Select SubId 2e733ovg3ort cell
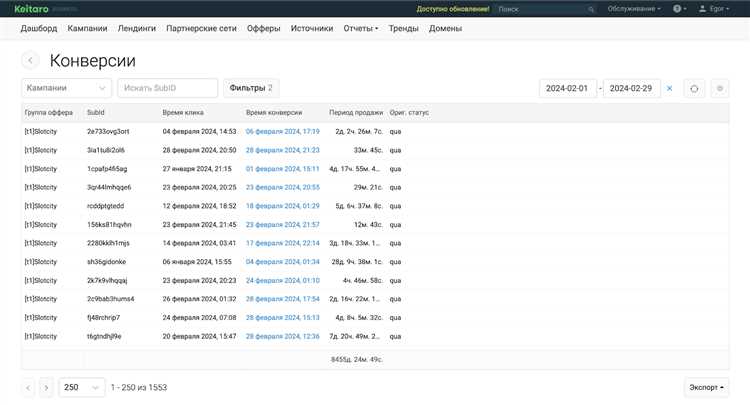This screenshot has width=750, height=405. click(108, 131)
